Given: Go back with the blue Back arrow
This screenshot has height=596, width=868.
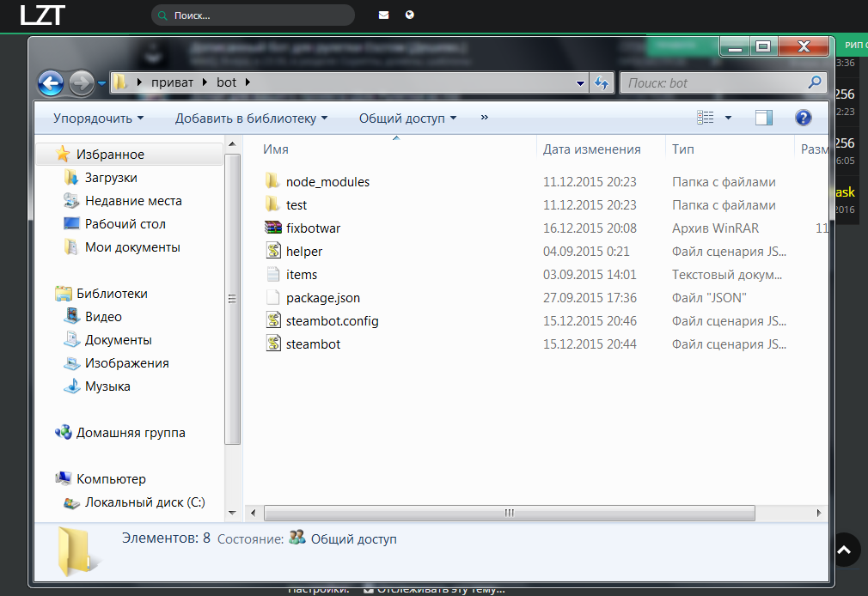Looking at the screenshot, I should (51, 83).
